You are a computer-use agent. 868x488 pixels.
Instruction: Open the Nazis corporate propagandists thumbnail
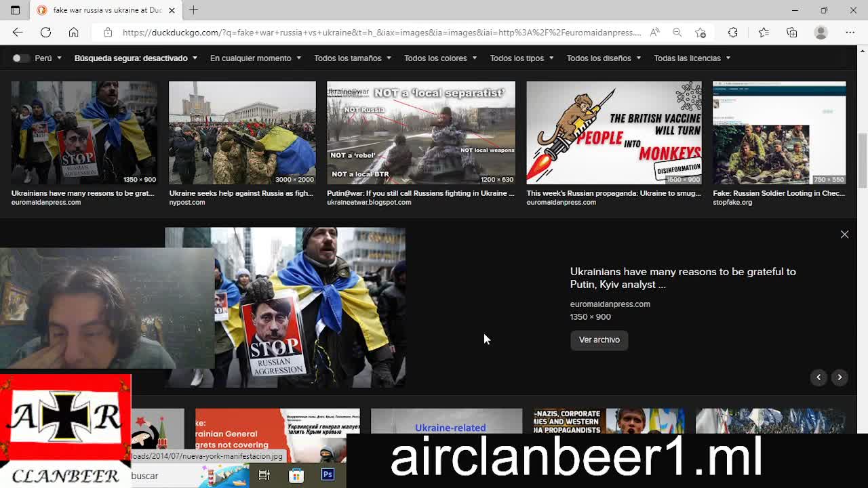click(x=609, y=421)
